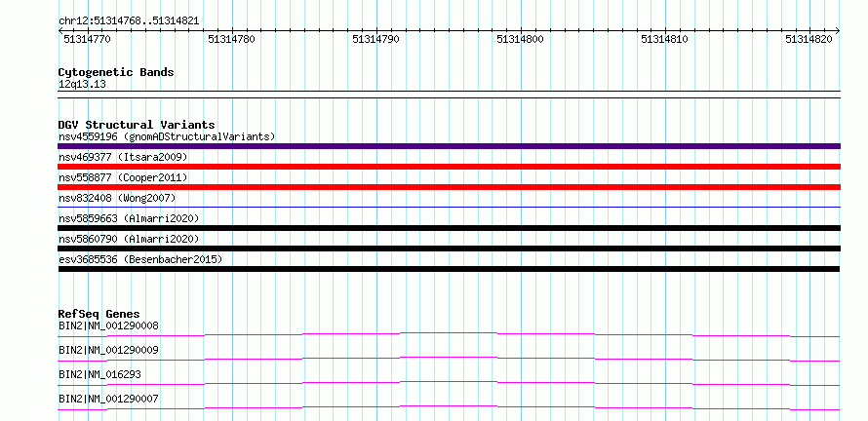868x421 pixels.
Task: Click the black bar under nsv5860790
Action: click(449, 249)
